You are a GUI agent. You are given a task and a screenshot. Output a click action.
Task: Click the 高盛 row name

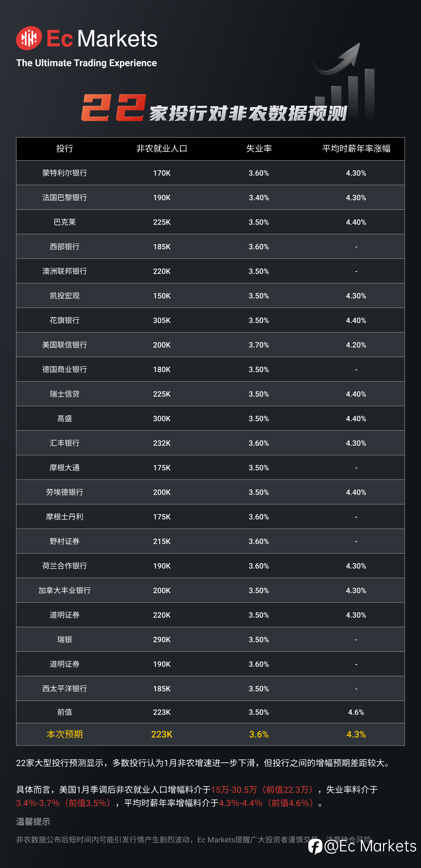pos(64,419)
